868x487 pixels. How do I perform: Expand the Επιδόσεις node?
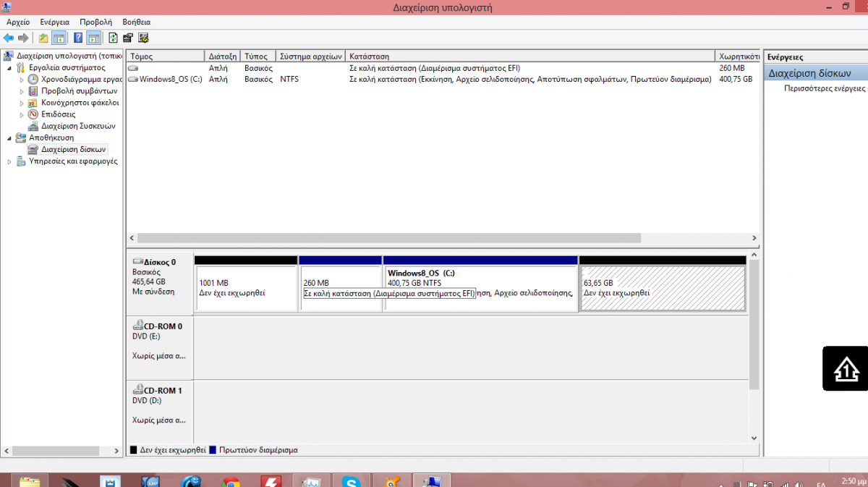(x=22, y=114)
